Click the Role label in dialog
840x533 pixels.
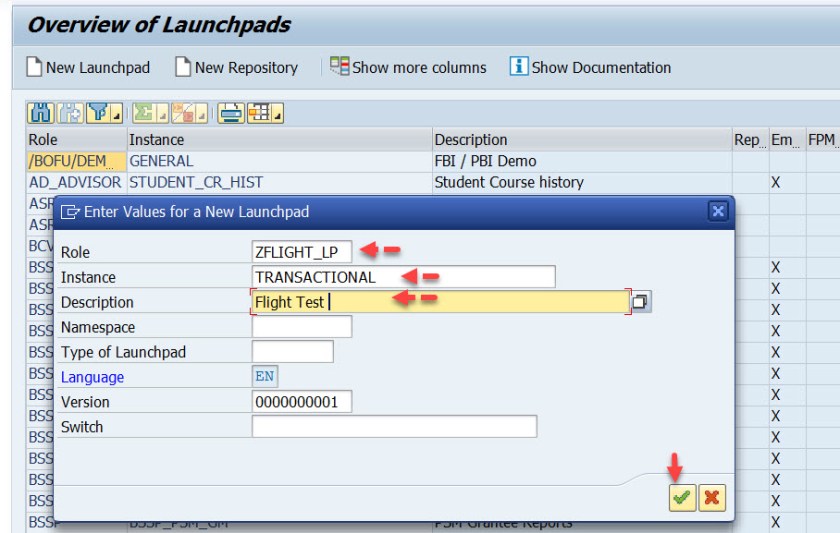click(x=75, y=252)
